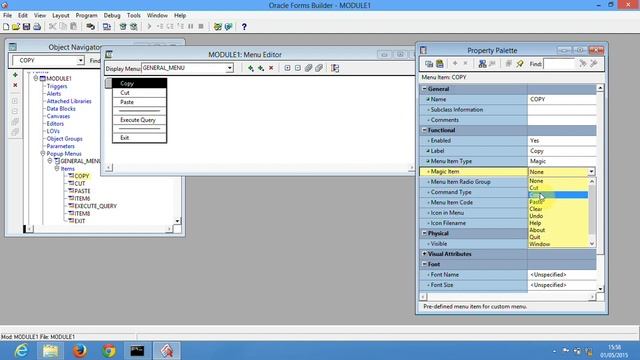
Task: Open command prompt from the taskbar
Action: 137,351
